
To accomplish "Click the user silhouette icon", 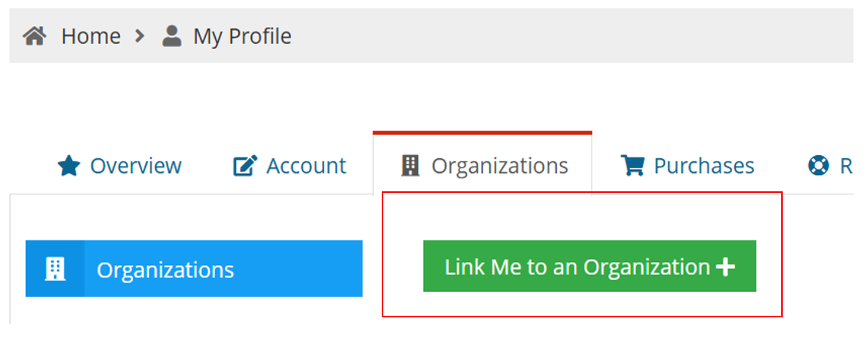I will point(172,37).
